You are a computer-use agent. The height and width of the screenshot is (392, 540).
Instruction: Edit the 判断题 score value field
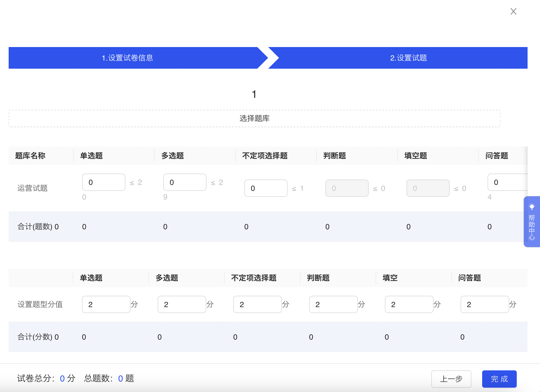[334, 304]
